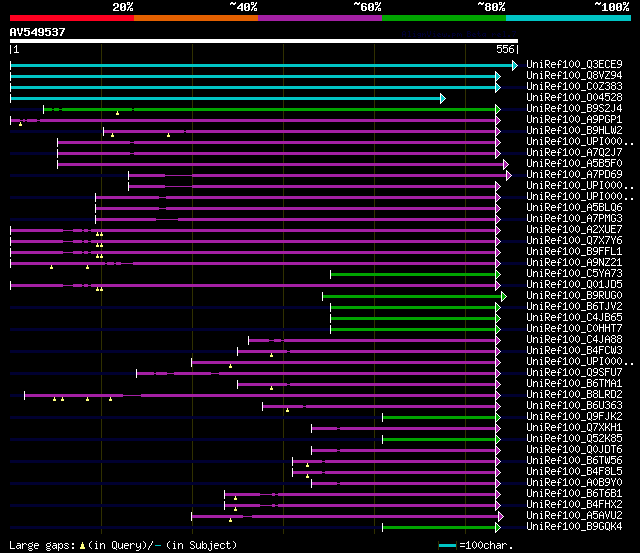Select the UniRef100_A0B9Y0 label
640x553 pixels.
pos(574,483)
